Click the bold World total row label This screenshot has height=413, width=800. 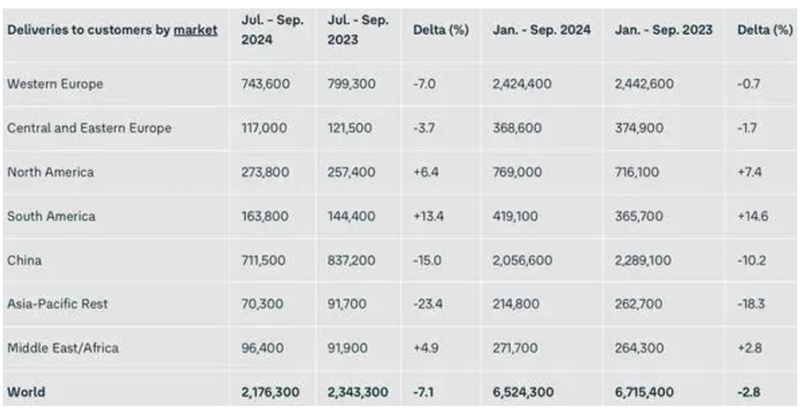(x=26, y=391)
